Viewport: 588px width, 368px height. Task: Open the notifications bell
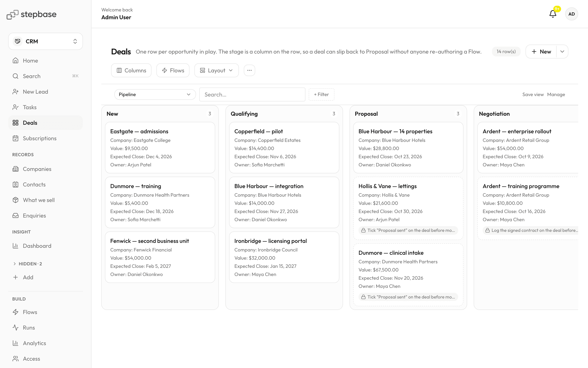[x=553, y=14]
